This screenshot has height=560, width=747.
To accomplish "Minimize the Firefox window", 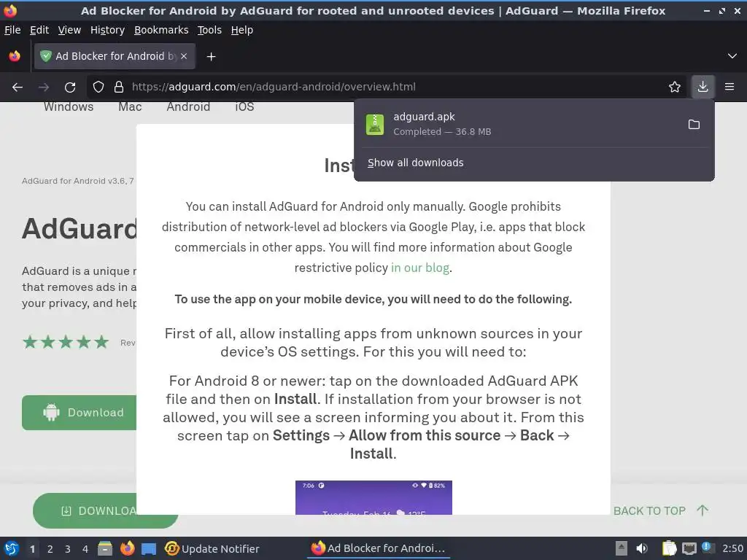I will [x=707, y=10].
